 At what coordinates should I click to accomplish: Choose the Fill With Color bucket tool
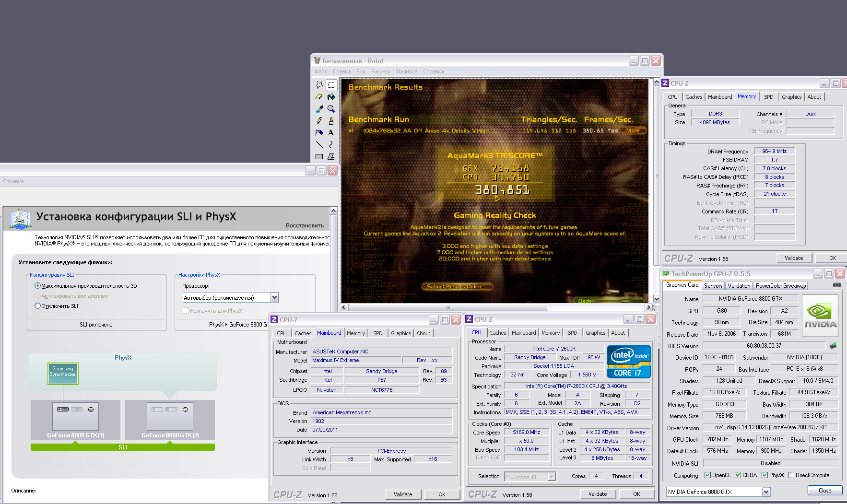(x=331, y=97)
